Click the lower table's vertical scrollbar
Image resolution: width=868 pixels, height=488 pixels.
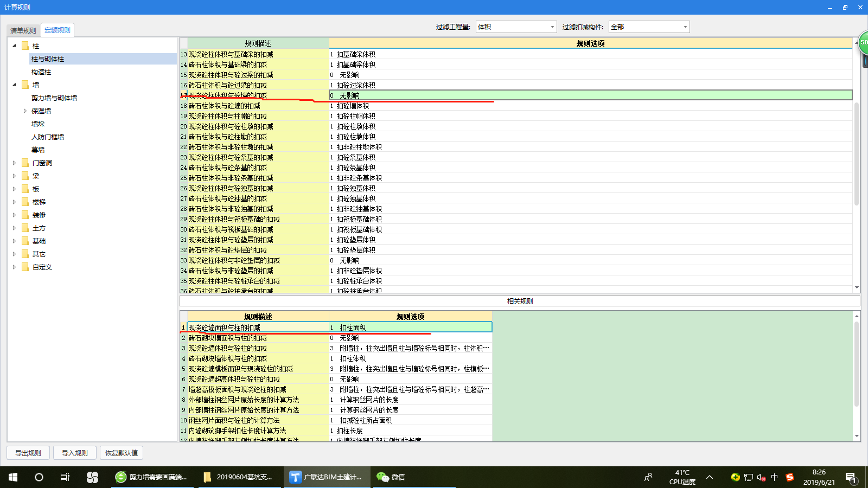[x=857, y=363]
